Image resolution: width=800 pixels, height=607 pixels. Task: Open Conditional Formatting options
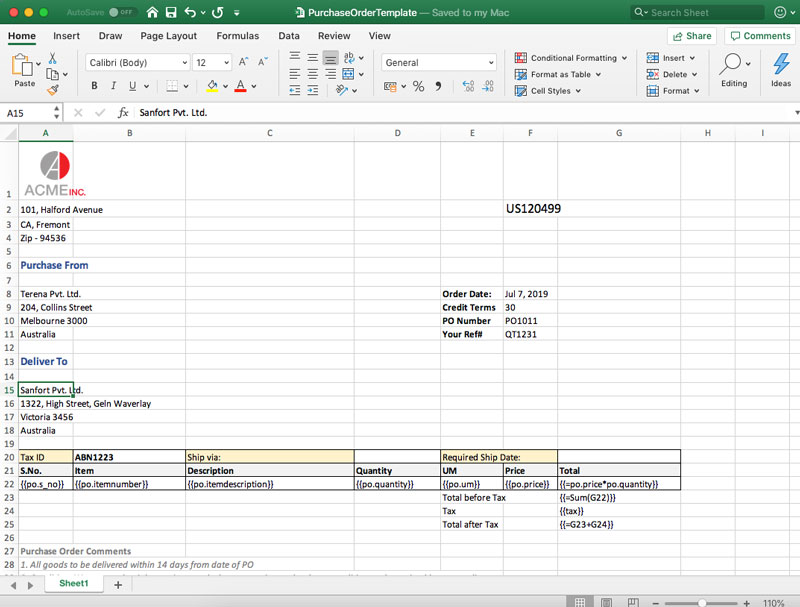[x=570, y=57]
